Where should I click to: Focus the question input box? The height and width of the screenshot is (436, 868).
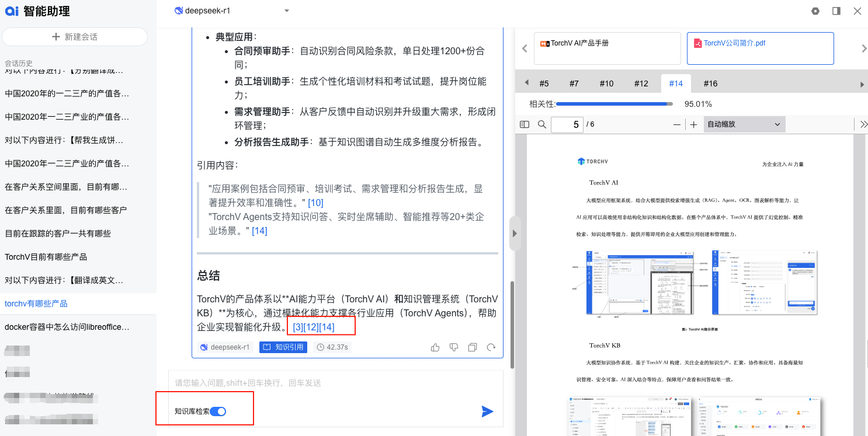[x=335, y=383]
